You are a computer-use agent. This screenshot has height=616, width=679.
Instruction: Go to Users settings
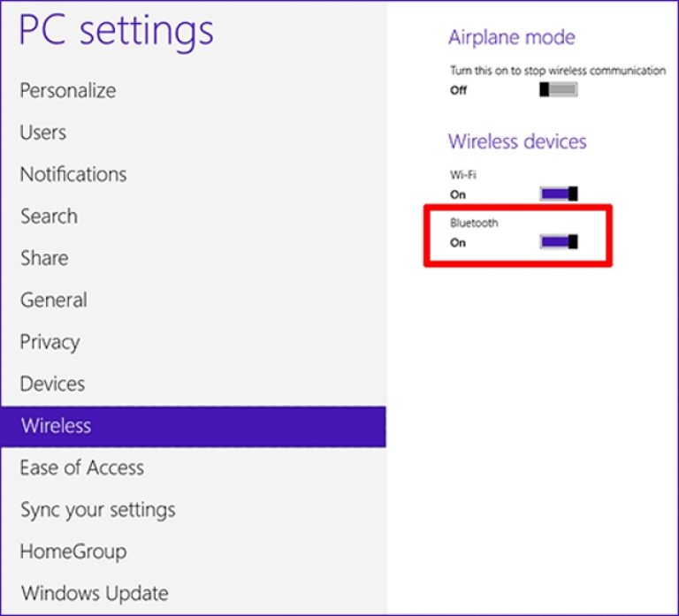pos(43,133)
